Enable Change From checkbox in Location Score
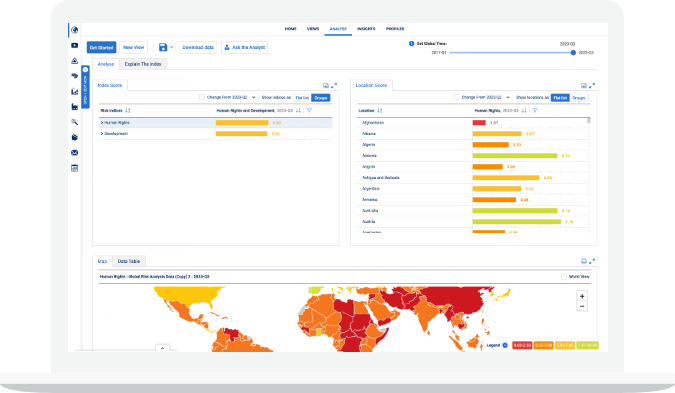675x393 pixels. pyautogui.click(x=456, y=97)
